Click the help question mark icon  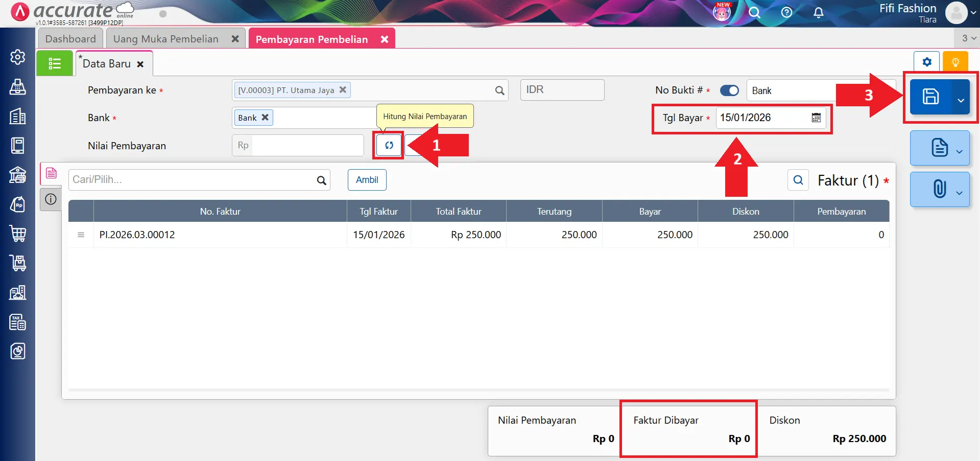point(786,13)
